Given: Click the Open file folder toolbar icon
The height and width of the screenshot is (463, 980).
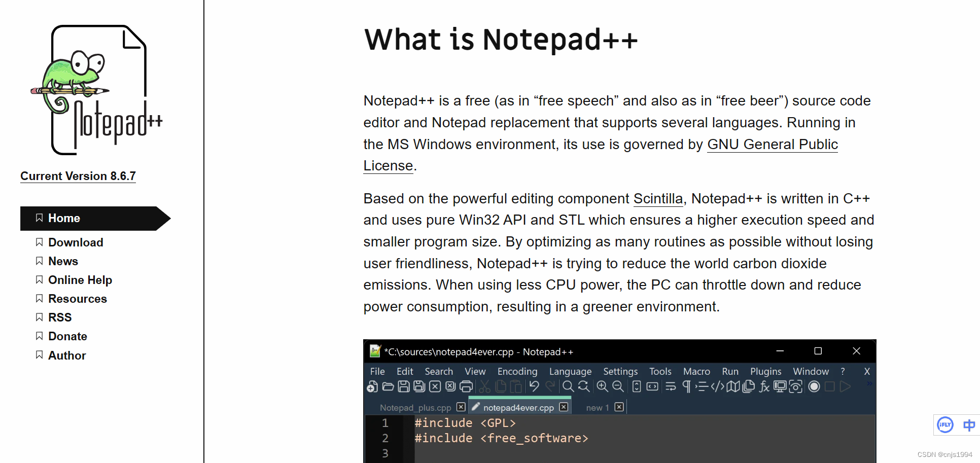Looking at the screenshot, I should click(388, 387).
